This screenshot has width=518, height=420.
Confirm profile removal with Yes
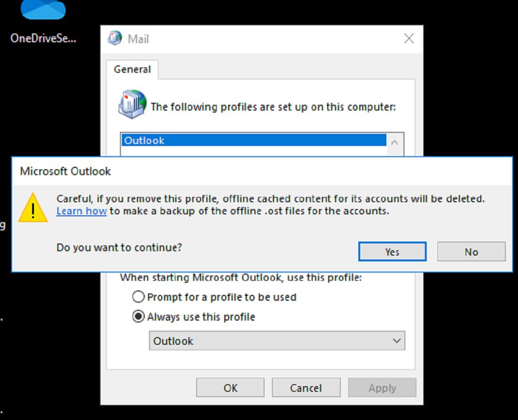392,252
